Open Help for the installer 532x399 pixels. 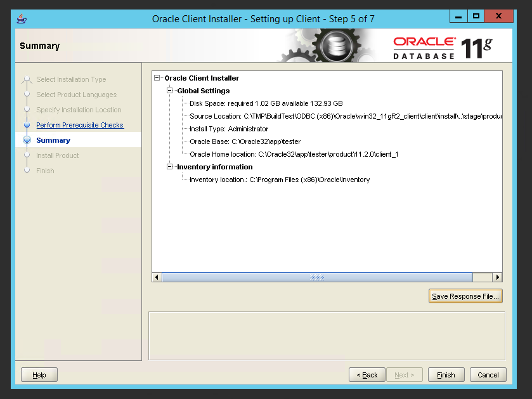click(x=39, y=375)
